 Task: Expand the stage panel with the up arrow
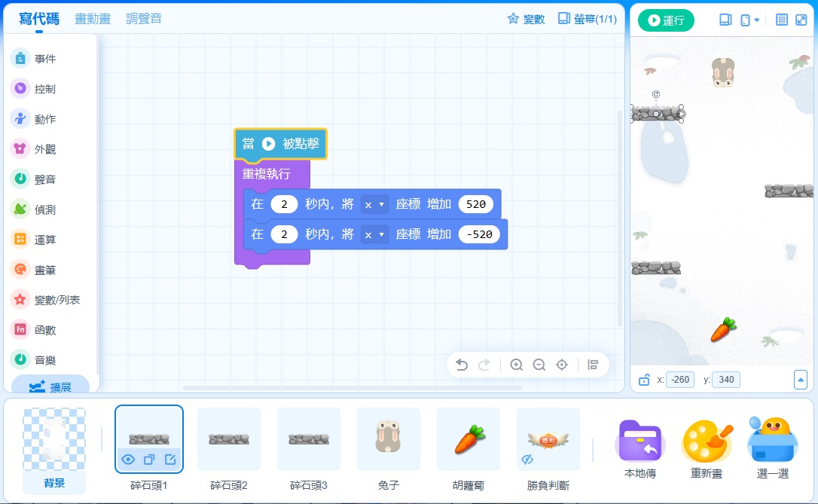coord(801,380)
